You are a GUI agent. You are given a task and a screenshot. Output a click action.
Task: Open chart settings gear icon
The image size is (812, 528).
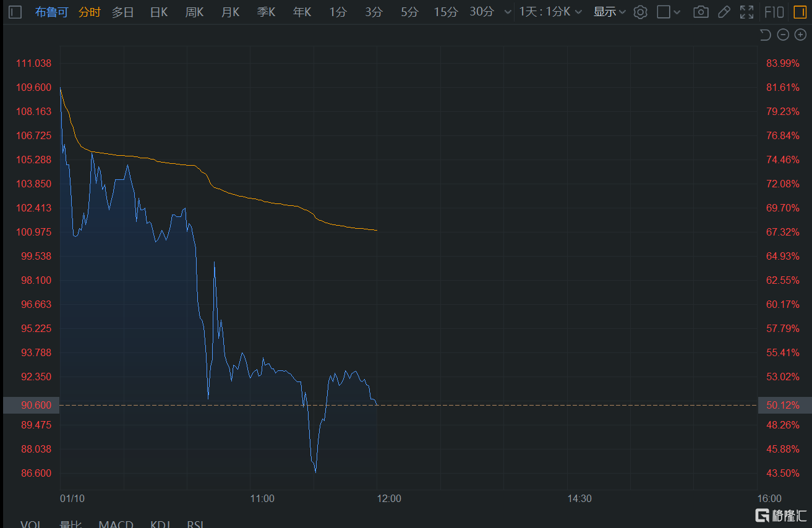pyautogui.click(x=640, y=12)
